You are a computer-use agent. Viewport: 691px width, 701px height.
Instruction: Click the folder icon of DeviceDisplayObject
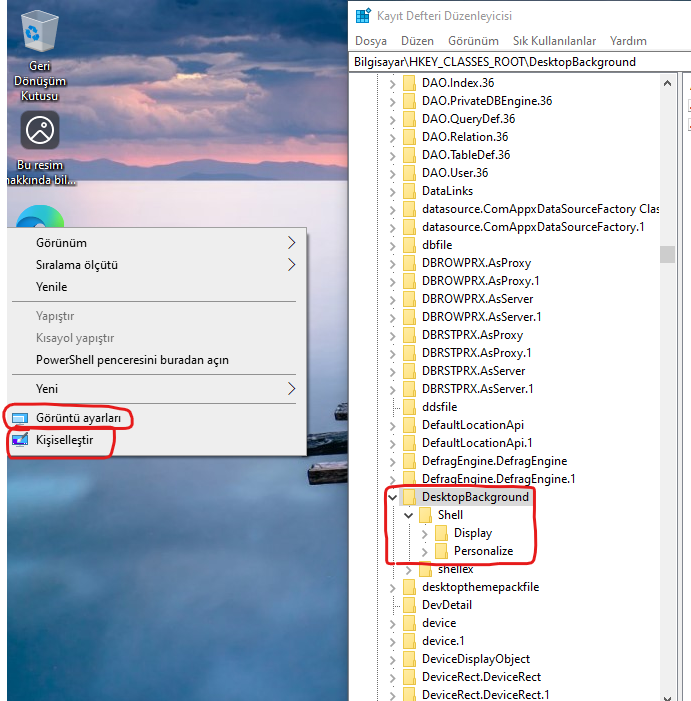click(409, 659)
